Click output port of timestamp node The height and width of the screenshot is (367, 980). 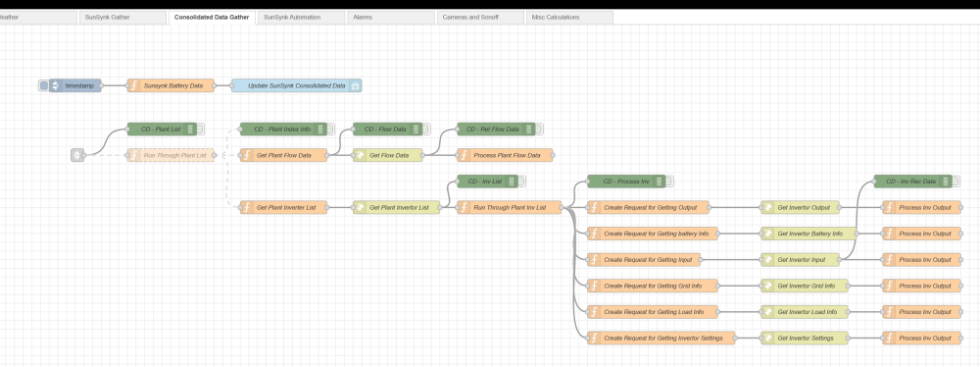point(101,85)
